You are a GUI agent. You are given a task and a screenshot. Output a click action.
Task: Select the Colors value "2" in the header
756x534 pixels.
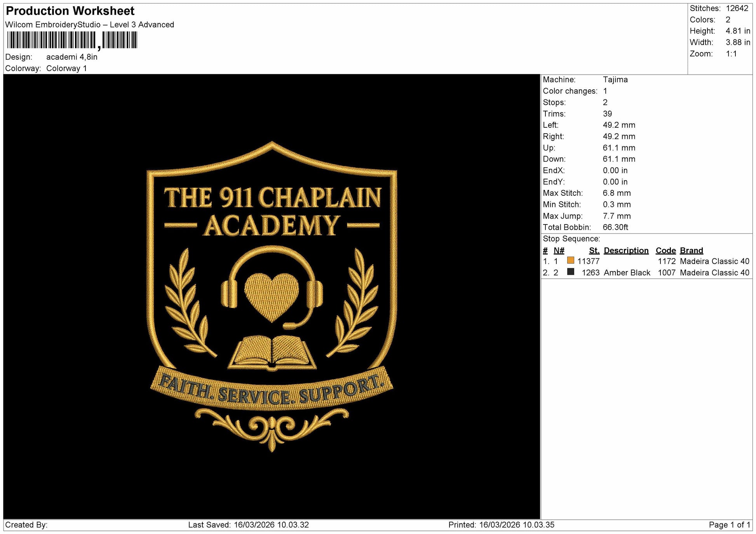(728, 19)
